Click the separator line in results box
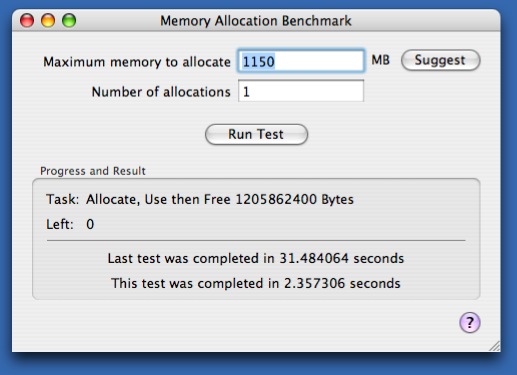The height and width of the screenshot is (375, 517). coord(256,240)
